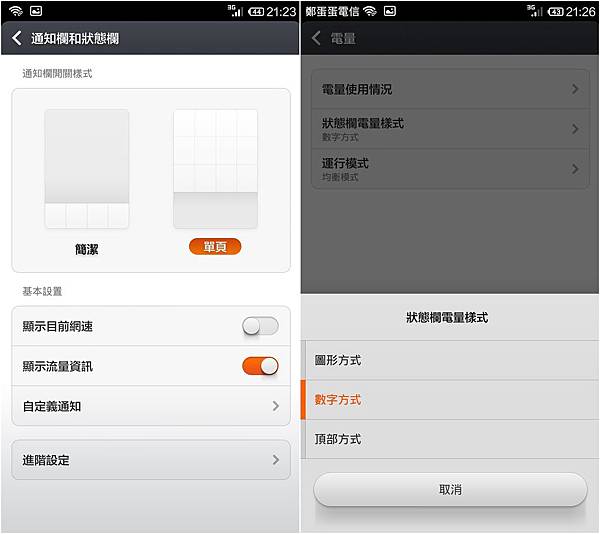Screen dimensions: 600x534
Task: Choose 圖形方式 battery style
Action: pyautogui.click(x=450, y=360)
